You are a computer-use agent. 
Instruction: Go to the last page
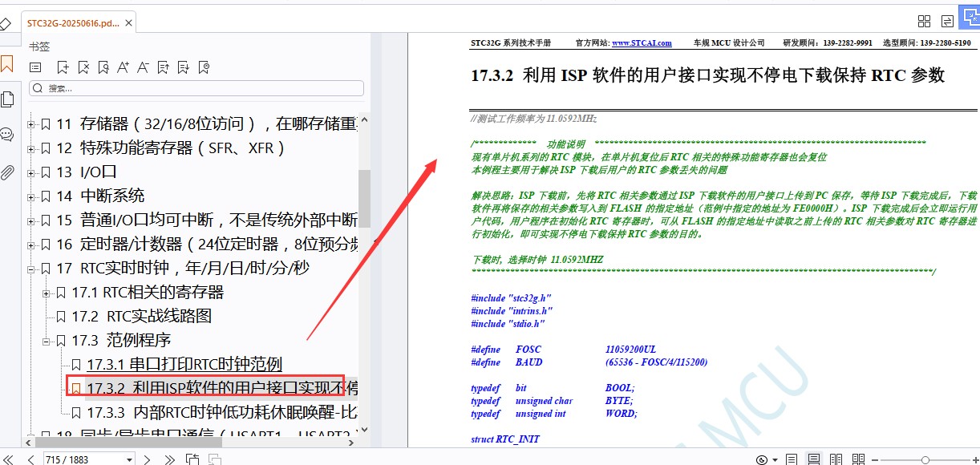pos(169,459)
